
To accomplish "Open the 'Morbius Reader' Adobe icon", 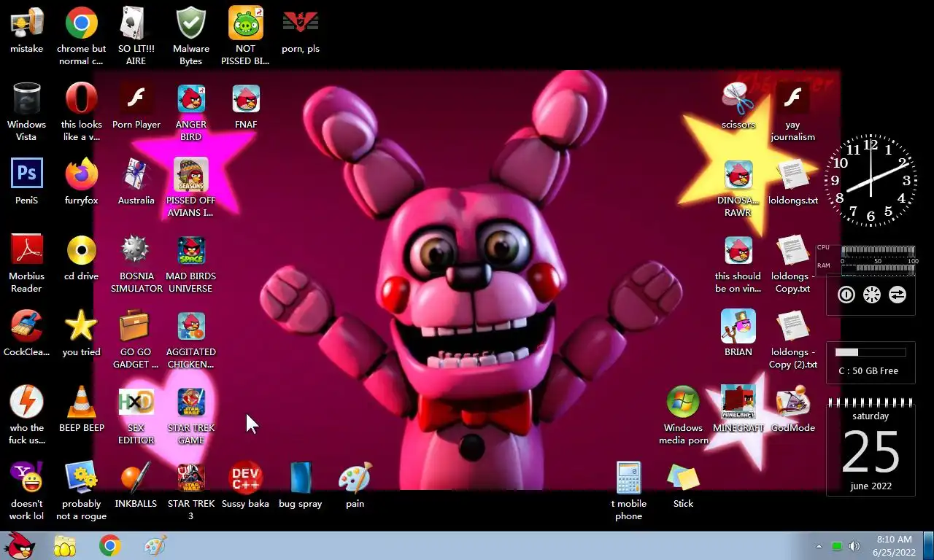I will 26,250.
